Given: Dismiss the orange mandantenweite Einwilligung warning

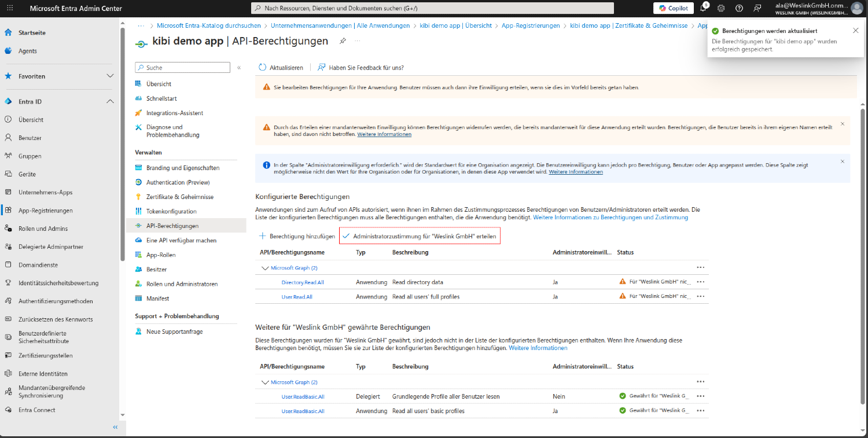Looking at the screenshot, I should tap(842, 124).
